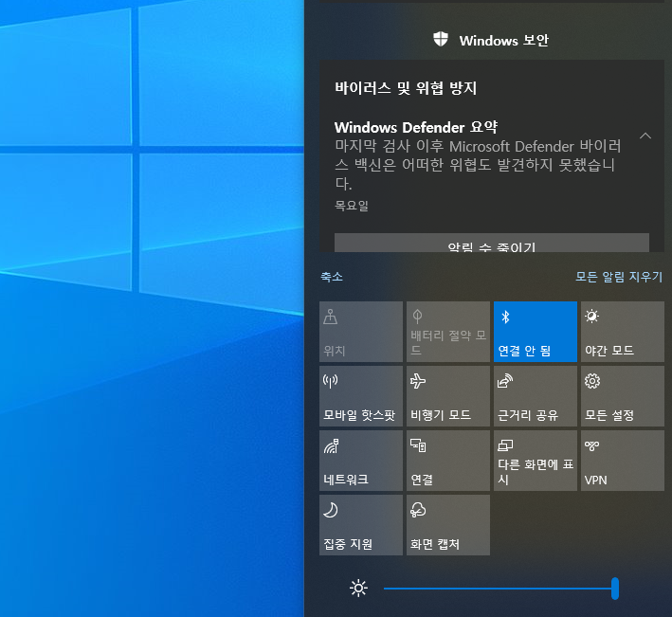Enable 야간 모드 night light tile
The width and height of the screenshot is (672, 617).
click(x=623, y=332)
